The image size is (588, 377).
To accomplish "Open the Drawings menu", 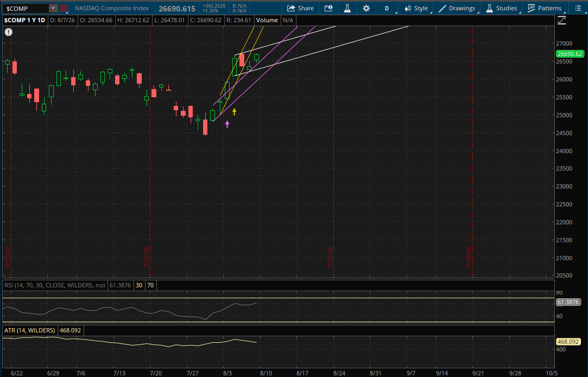I will click(457, 8).
